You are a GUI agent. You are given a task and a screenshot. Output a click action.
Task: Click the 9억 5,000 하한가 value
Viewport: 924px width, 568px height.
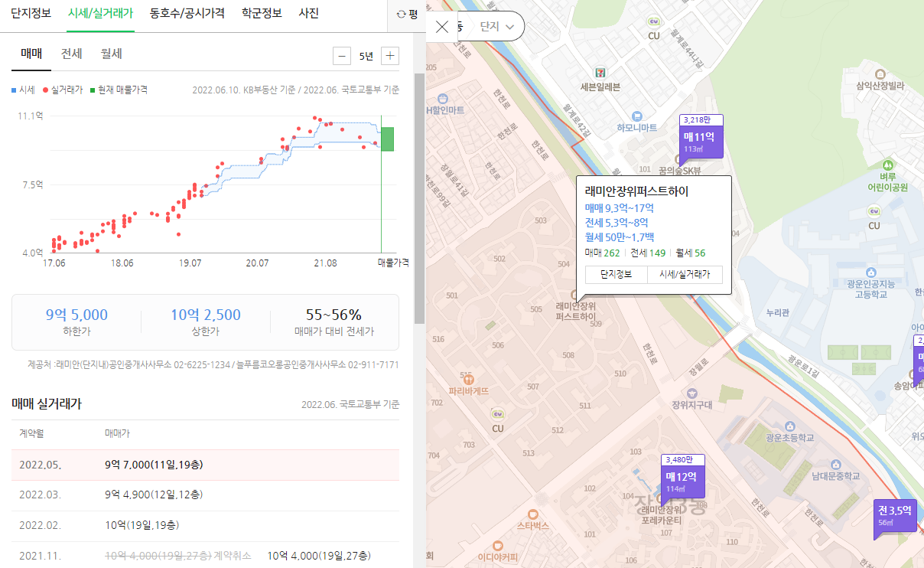[76, 315]
